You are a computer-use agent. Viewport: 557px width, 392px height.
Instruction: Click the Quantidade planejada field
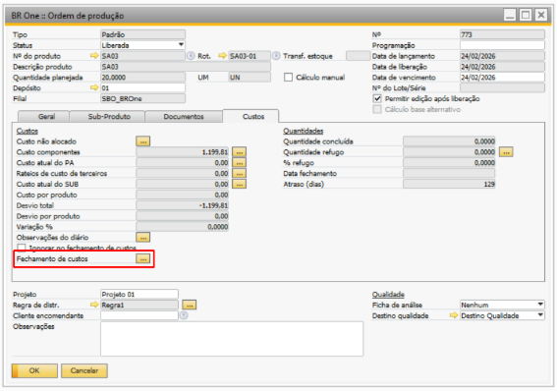click(x=142, y=77)
